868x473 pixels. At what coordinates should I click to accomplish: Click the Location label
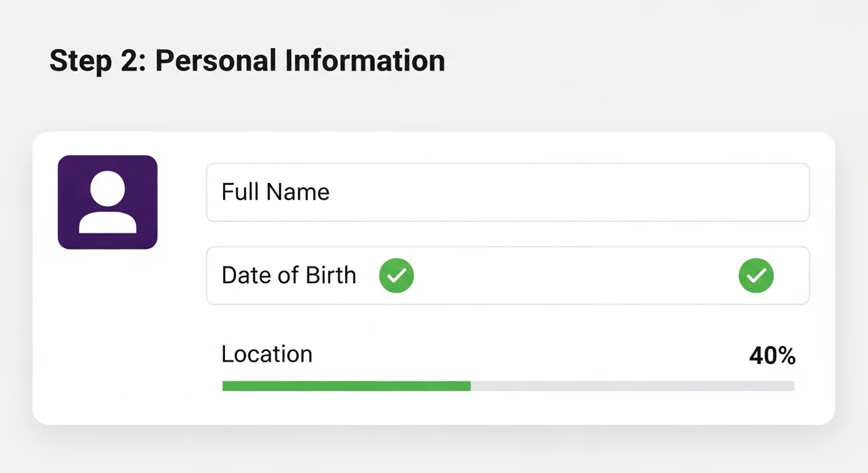point(267,354)
